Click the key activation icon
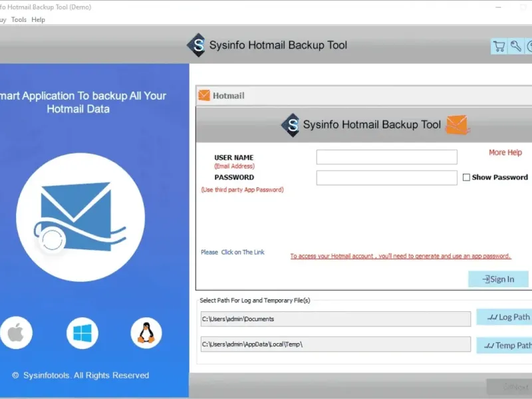532x399 pixels. (516, 46)
